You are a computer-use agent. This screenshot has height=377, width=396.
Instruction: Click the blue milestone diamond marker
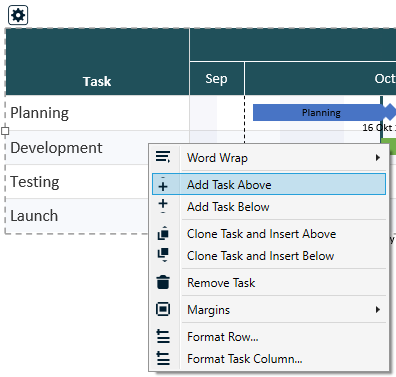[x=389, y=112]
